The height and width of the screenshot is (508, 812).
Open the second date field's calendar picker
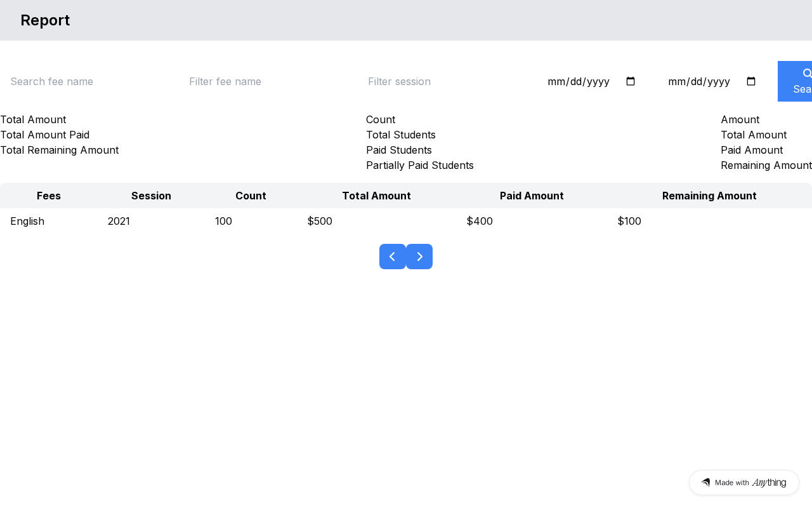coord(750,81)
